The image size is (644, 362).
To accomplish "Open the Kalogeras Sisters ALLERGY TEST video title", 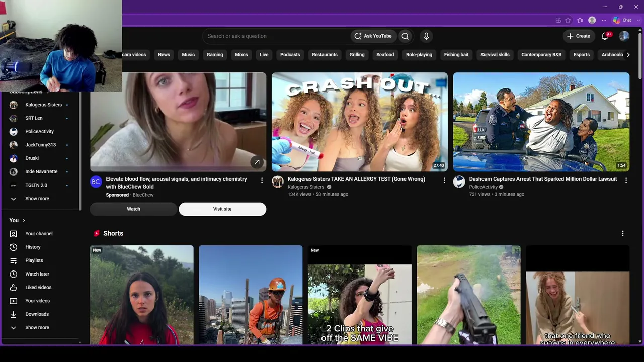I will pyautogui.click(x=356, y=179).
